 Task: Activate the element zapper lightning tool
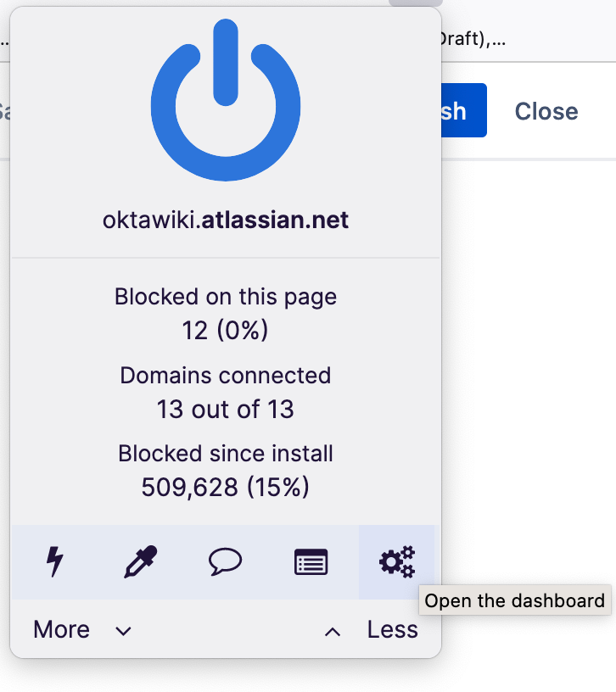(55, 561)
